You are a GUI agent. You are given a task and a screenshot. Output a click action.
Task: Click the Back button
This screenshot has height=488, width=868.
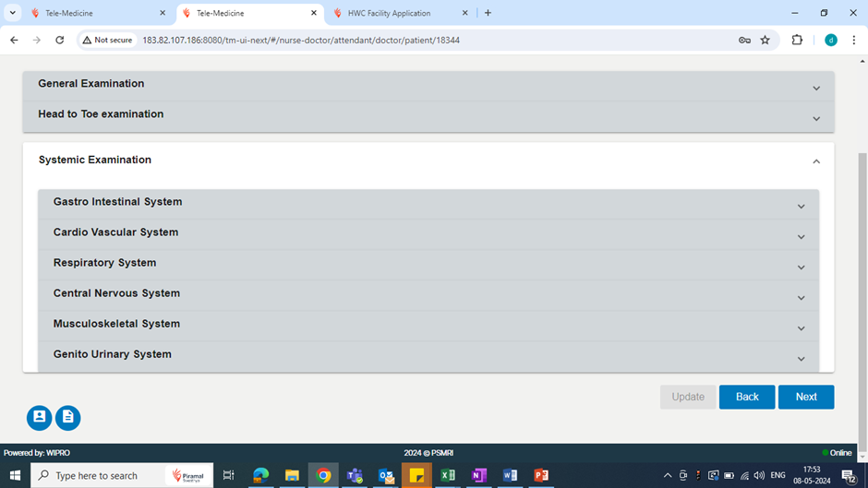point(747,397)
